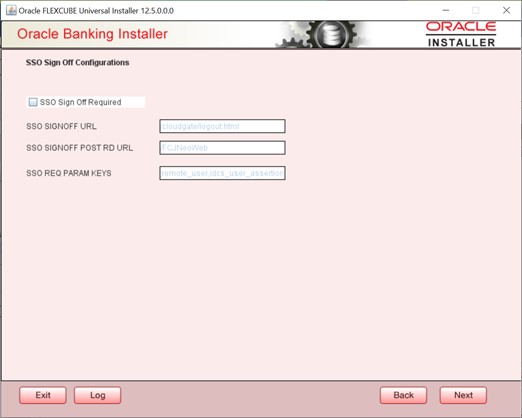Viewport: 522px width, 418px height.
Task: Go Back to the previous step
Action: 403,395
